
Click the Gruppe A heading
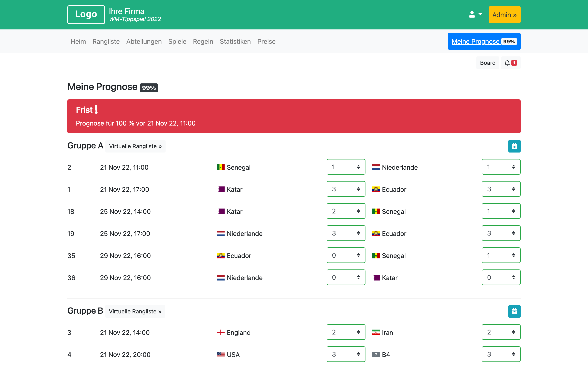[x=85, y=146]
